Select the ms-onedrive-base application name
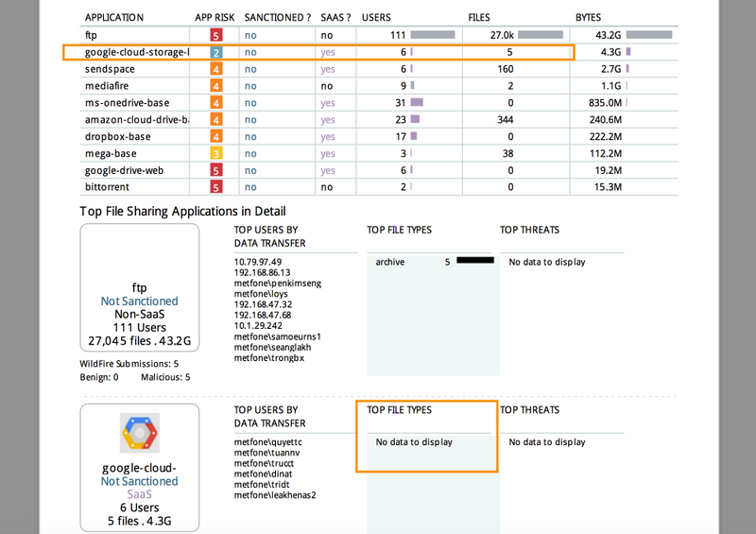The width and height of the screenshot is (756, 534). point(128,103)
